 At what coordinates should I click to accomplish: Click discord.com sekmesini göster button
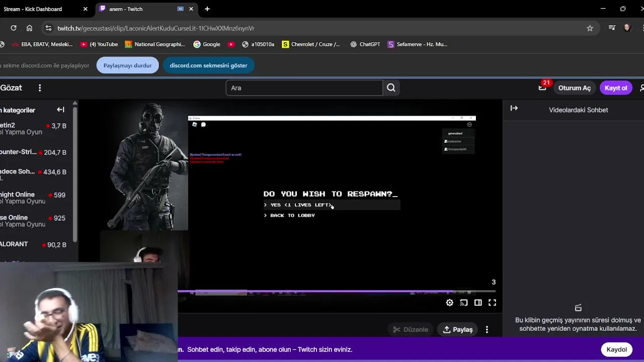pos(208,65)
